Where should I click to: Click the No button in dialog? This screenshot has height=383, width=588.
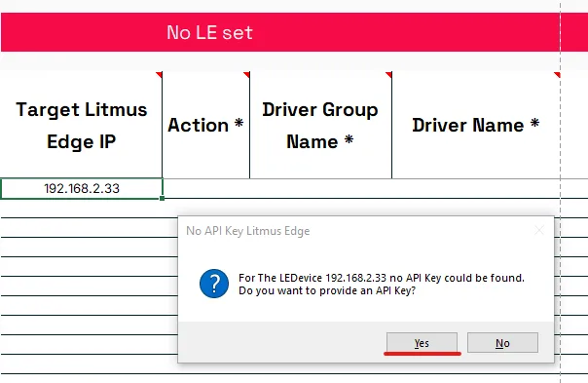point(502,342)
